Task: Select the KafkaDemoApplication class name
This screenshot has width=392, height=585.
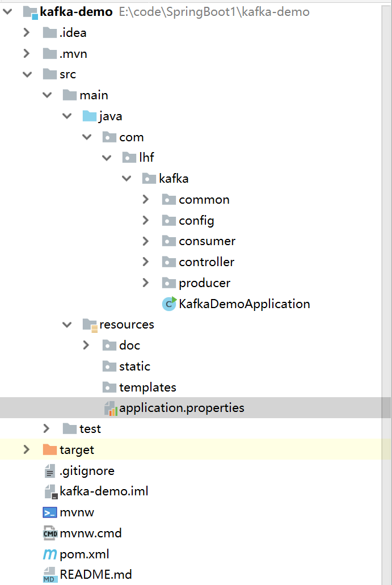Action: 245,304
